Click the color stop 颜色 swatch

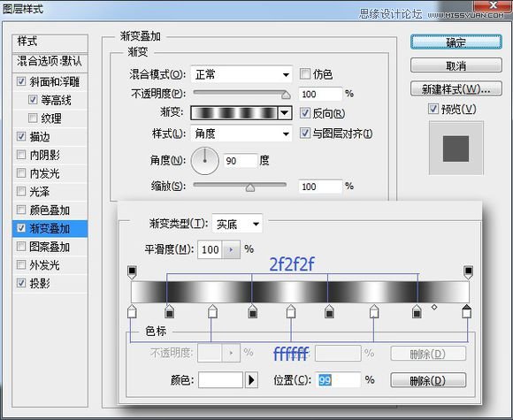(x=220, y=379)
